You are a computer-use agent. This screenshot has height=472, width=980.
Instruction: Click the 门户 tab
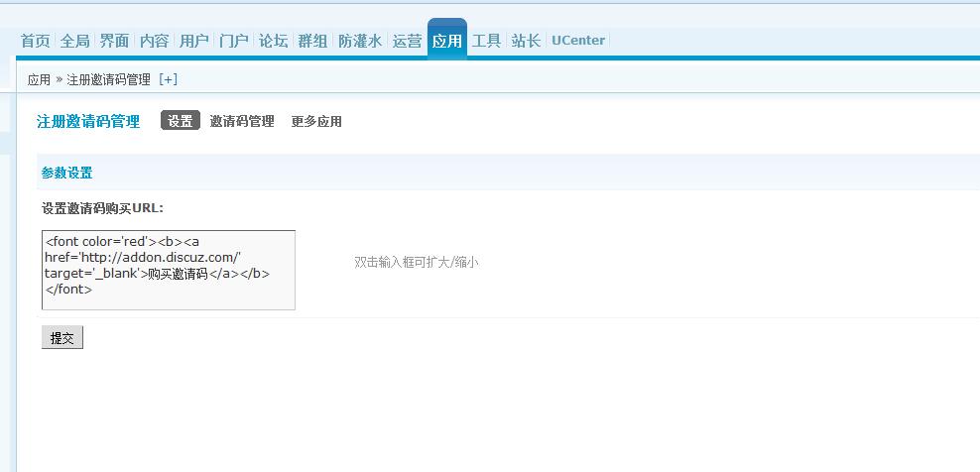(233, 41)
